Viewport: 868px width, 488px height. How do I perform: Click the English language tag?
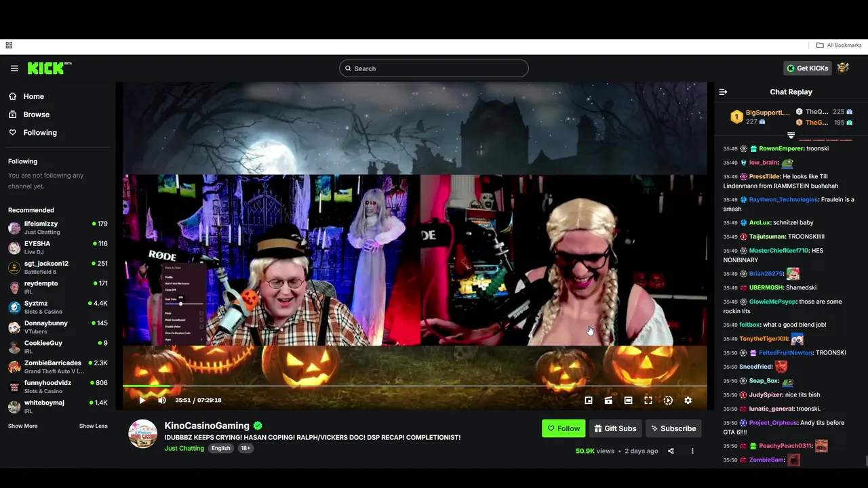pos(220,448)
